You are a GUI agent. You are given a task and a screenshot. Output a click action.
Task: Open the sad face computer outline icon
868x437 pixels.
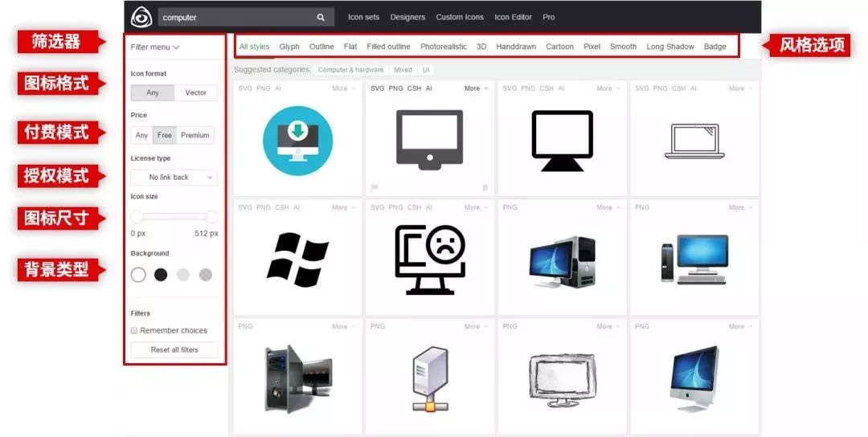[430, 259]
